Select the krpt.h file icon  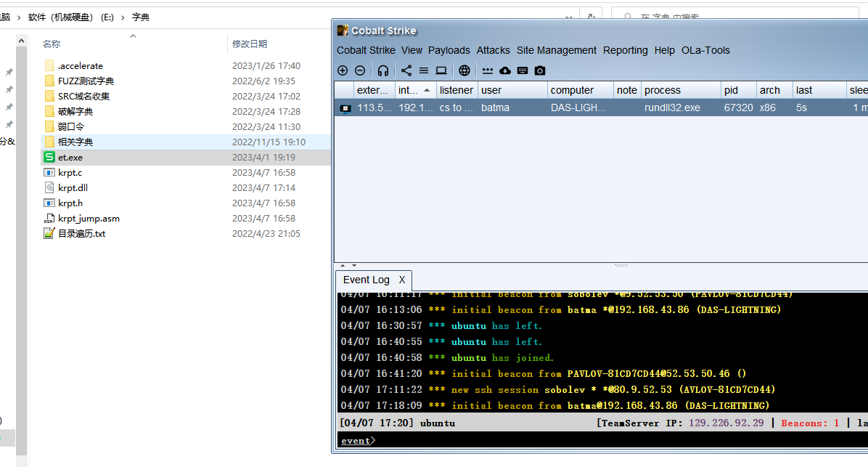tap(49, 203)
